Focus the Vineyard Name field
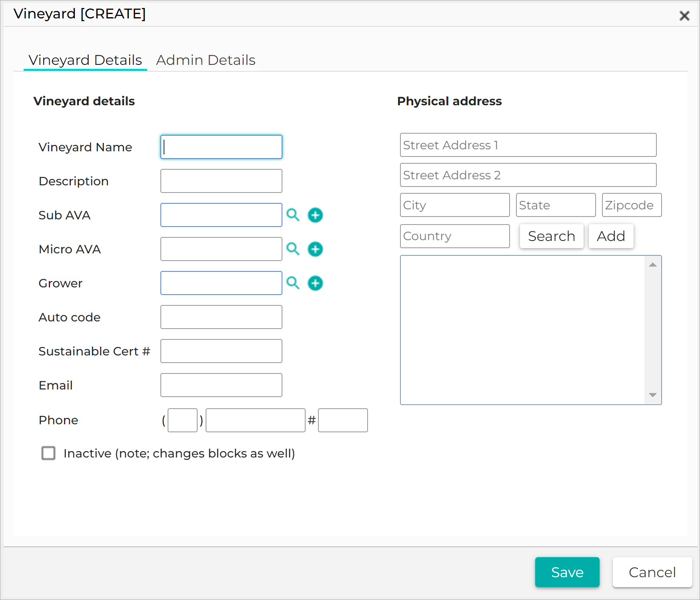The width and height of the screenshot is (700, 600). click(221, 147)
